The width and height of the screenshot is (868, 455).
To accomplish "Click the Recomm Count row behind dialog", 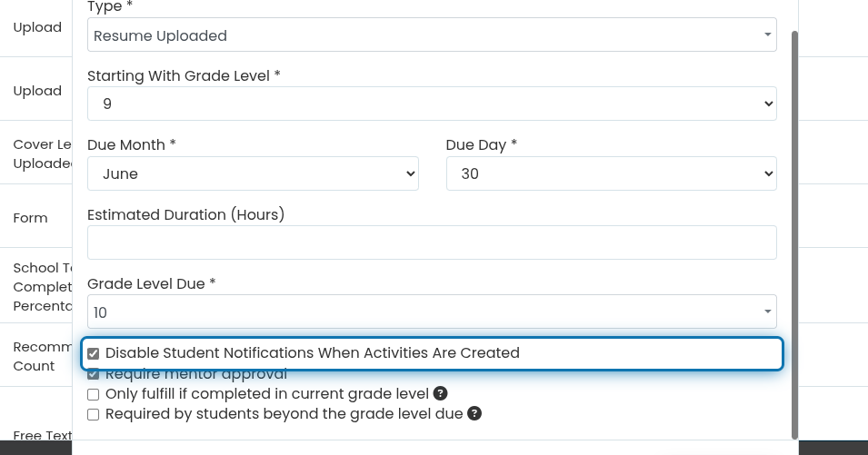I will coord(36,357).
